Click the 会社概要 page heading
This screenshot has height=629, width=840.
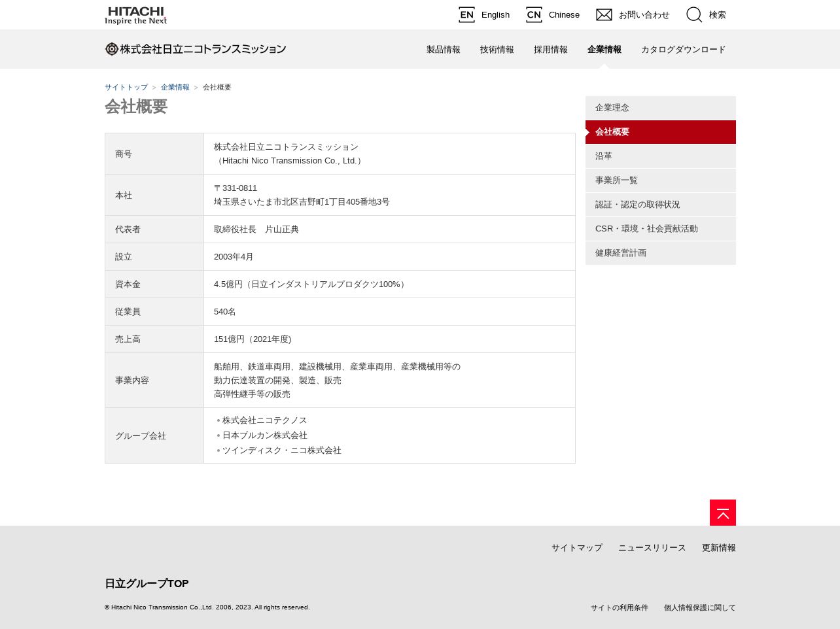pyautogui.click(x=136, y=107)
